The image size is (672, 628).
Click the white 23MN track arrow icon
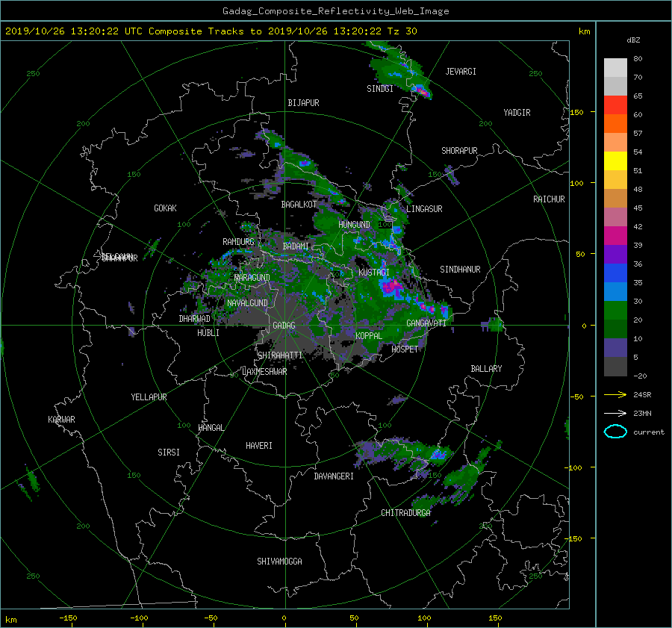tap(615, 413)
